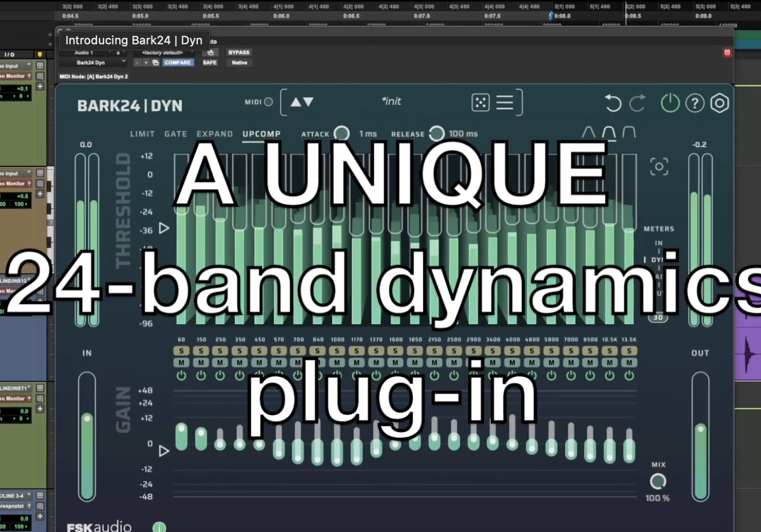Open help with the question mark icon
The image size is (761, 532).
[x=695, y=103]
